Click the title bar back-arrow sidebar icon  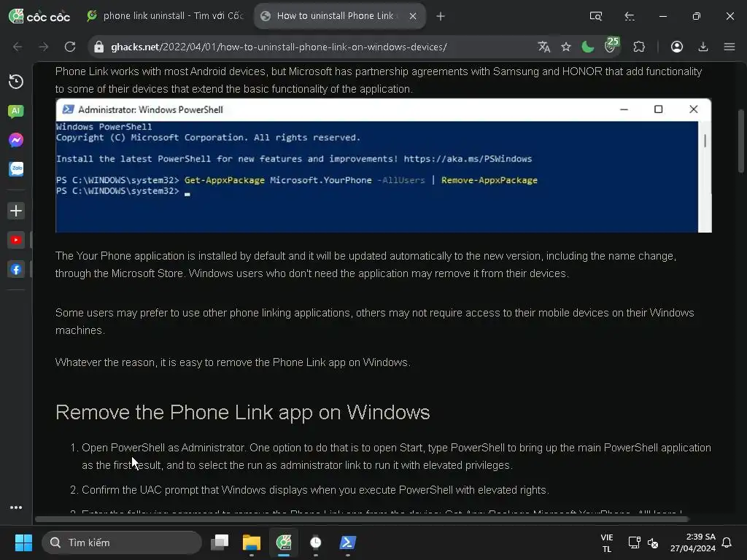630,16
